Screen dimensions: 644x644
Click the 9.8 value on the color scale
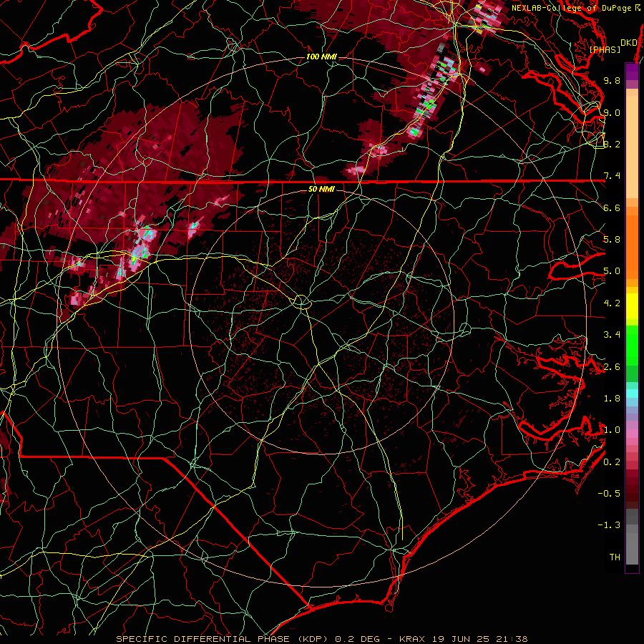tap(612, 80)
